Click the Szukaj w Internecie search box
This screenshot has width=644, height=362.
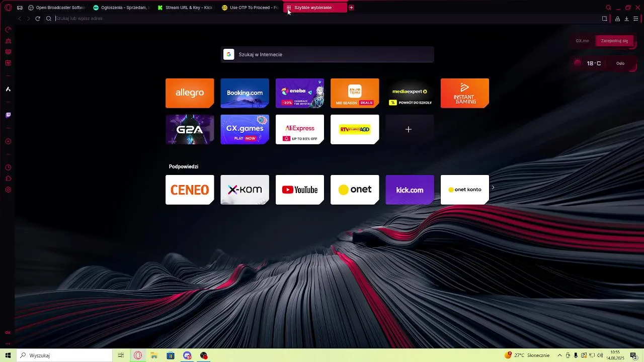click(328, 54)
